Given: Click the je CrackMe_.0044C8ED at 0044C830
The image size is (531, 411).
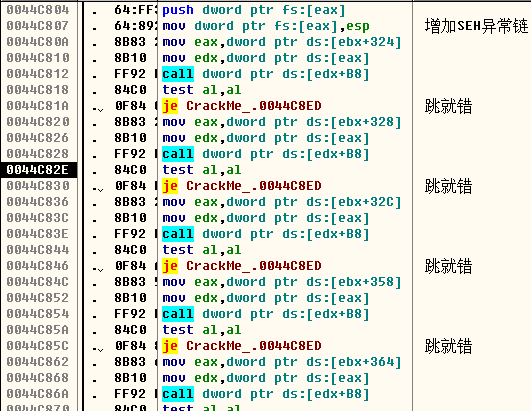Looking at the screenshot, I should coord(242,186).
